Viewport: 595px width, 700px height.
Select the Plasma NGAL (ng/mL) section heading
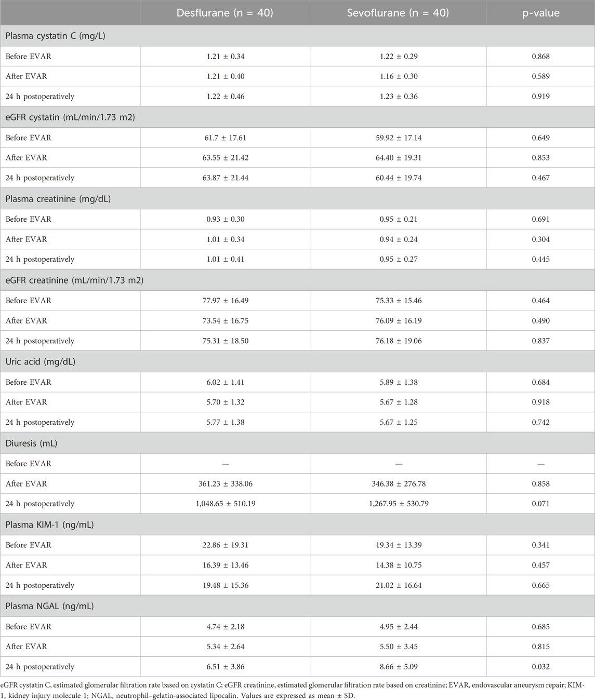50,607
